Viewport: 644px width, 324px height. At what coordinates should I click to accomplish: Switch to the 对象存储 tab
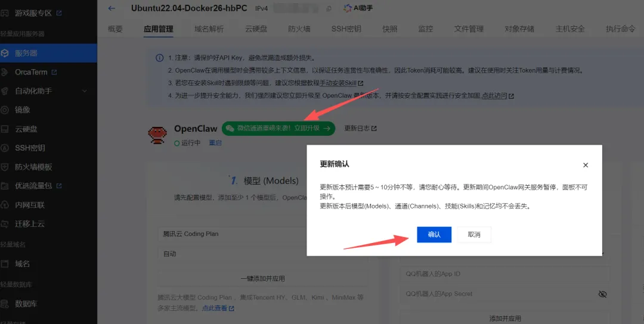tap(519, 29)
